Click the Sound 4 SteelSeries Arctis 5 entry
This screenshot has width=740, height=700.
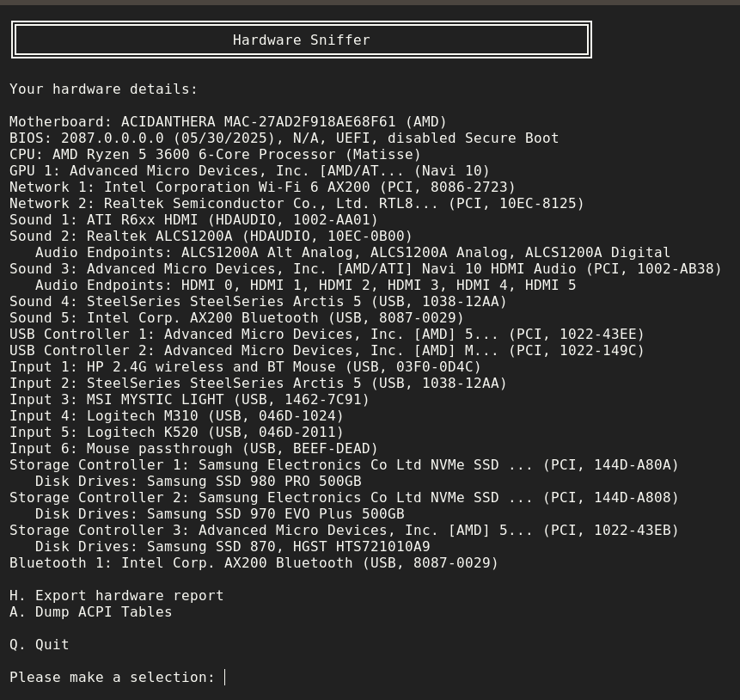click(x=258, y=302)
